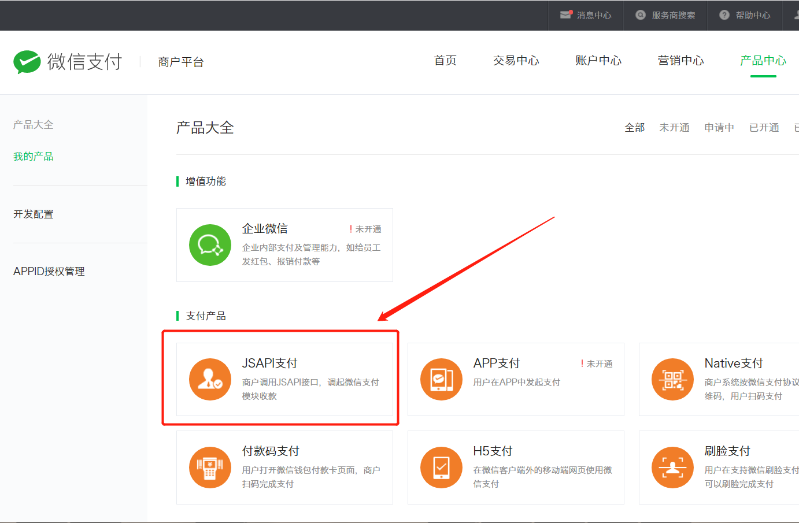
Task: Open the JSAPI支付 product title
Action: pos(269,363)
